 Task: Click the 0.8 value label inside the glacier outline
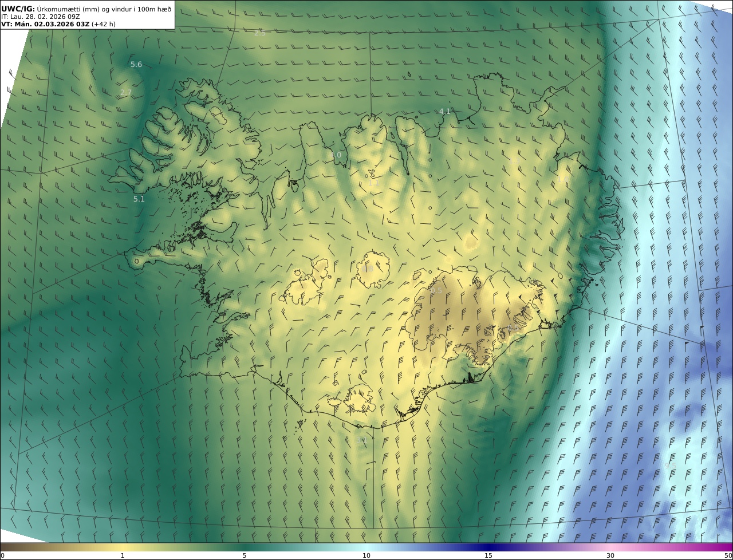pos(368,269)
